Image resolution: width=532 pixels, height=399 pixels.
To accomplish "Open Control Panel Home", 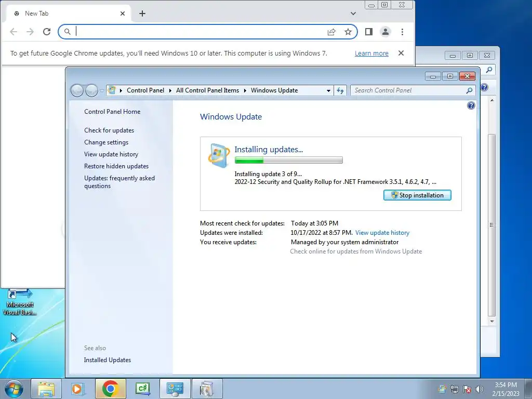I will (112, 112).
